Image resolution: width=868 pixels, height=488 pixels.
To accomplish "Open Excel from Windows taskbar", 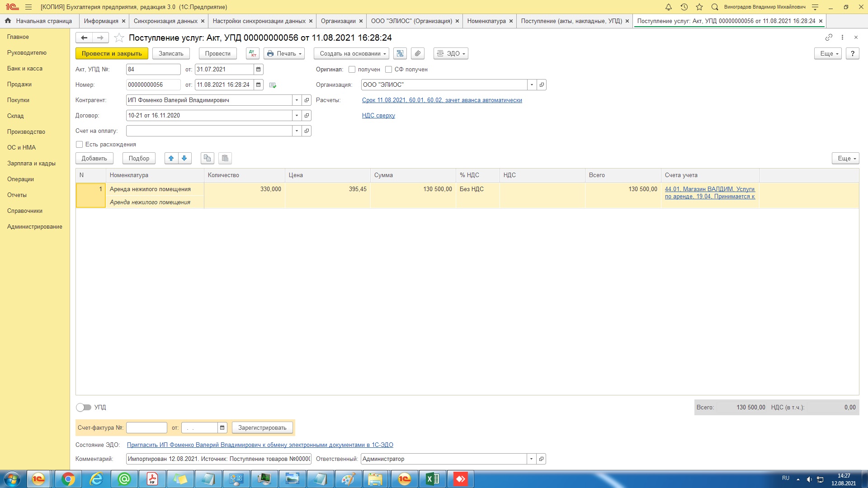I will click(433, 479).
